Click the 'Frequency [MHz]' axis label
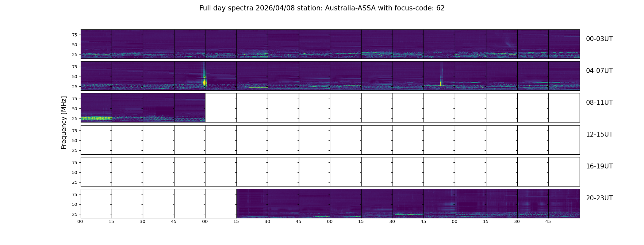The width and height of the screenshot is (644, 245). tap(64, 123)
